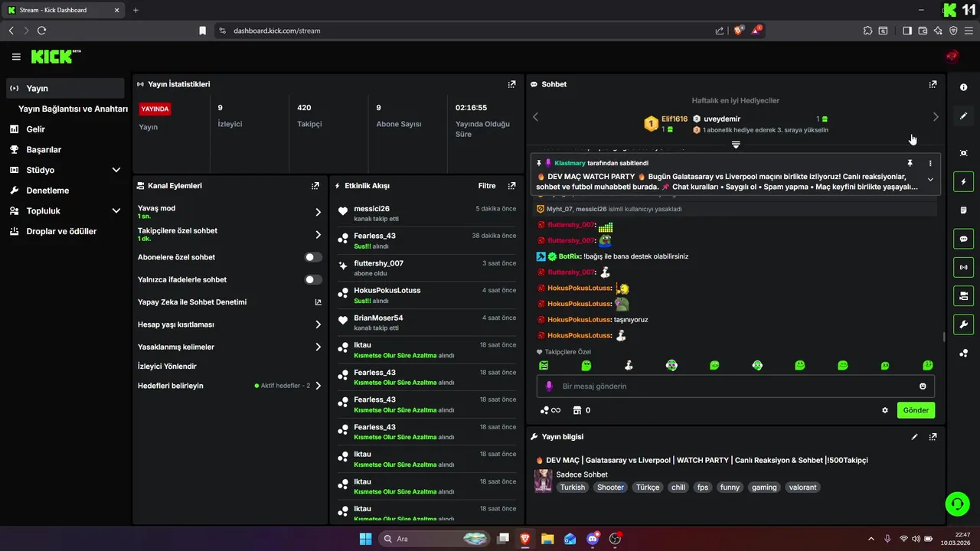Toggle the lightning bolt panel icon in right sidebar

963,182
